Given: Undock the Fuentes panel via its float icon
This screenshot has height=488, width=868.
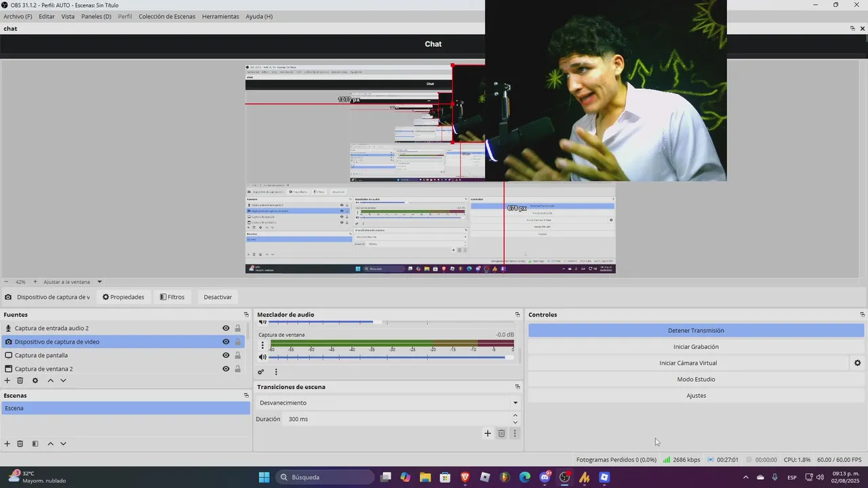Looking at the screenshot, I should pyautogui.click(x=246, y=314).
